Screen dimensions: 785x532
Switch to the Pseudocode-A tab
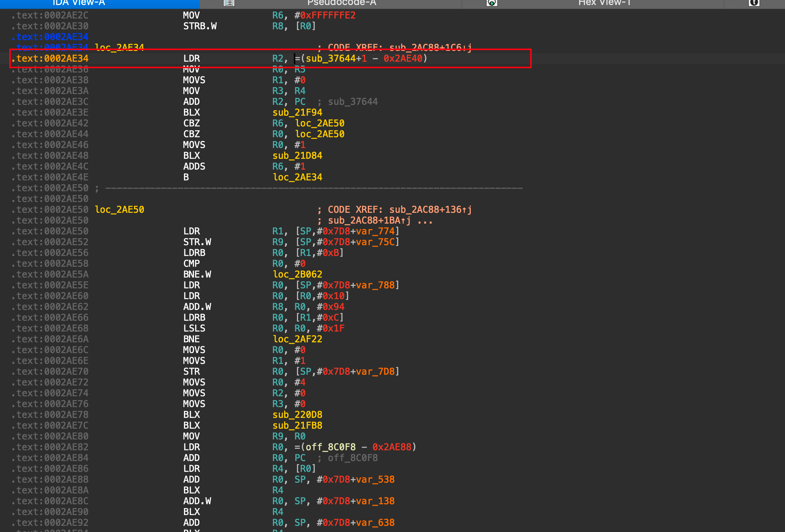[342, 3]
